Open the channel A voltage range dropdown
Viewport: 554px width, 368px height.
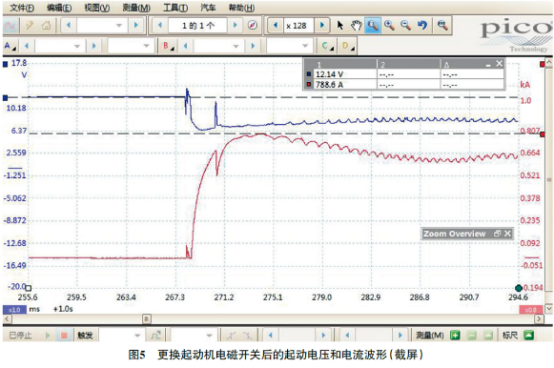point(59,46)
